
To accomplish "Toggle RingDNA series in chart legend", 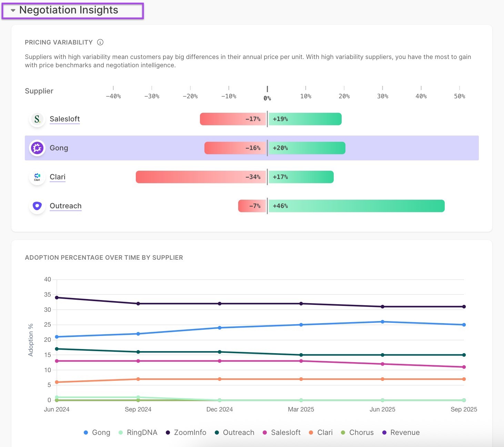I will tap(138, 433).
